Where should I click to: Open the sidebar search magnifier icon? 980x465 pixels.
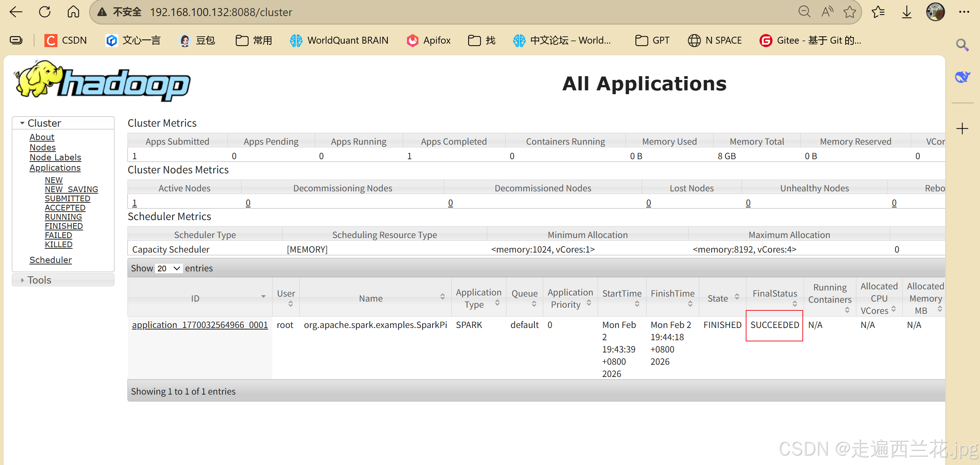tap(962, 45)
